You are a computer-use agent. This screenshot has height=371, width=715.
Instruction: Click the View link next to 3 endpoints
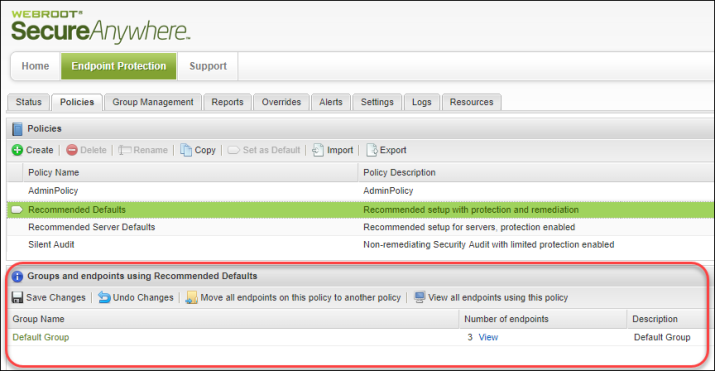click(x=488, y=337)
